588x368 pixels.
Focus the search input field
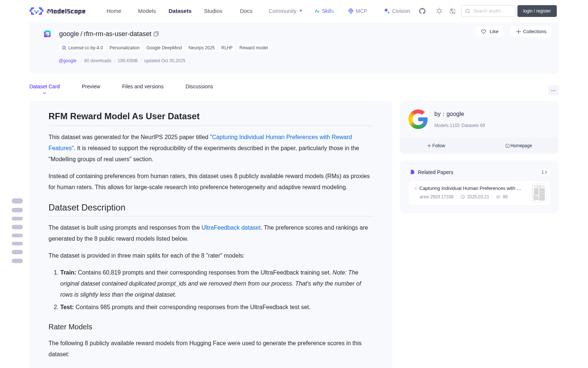(488, 11)
